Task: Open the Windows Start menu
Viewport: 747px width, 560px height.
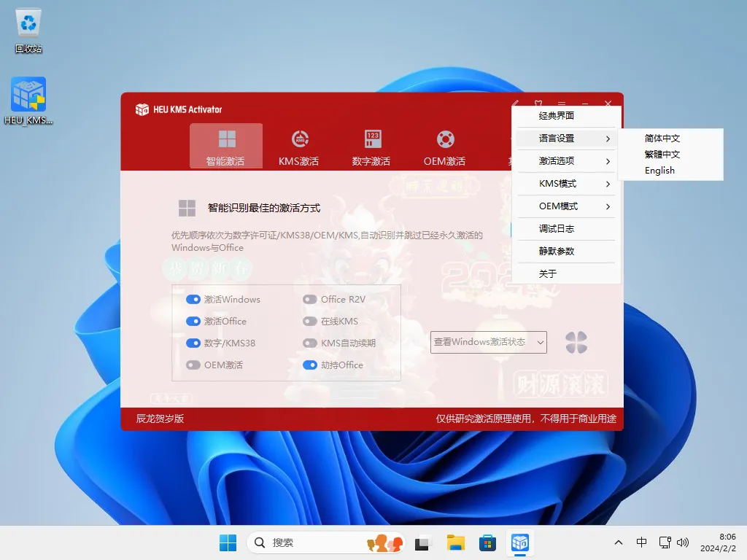Action: tap(228, 542)
